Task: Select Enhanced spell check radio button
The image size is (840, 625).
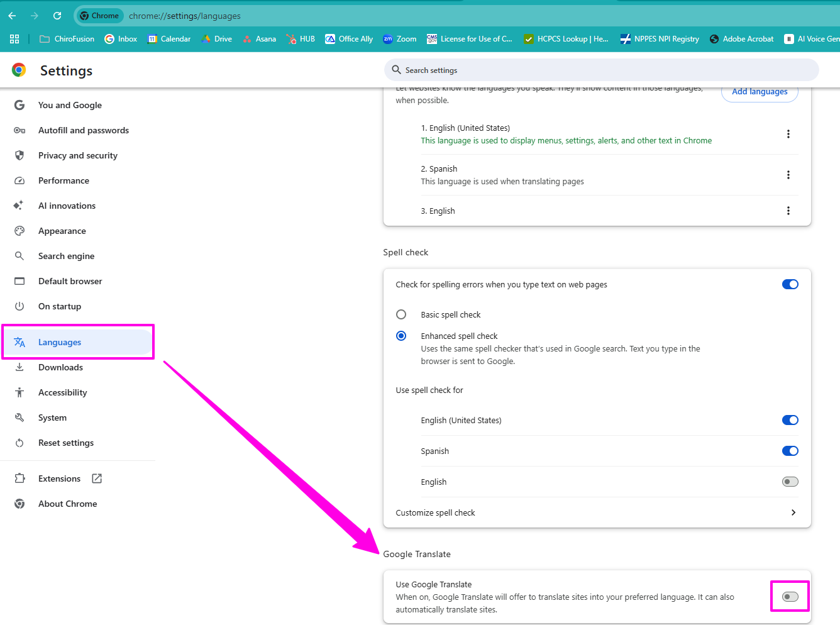Action: (x=401, y=336)
